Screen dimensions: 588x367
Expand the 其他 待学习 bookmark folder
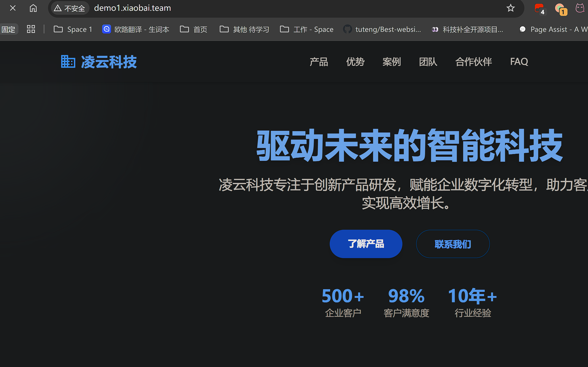tap(244, 29)
